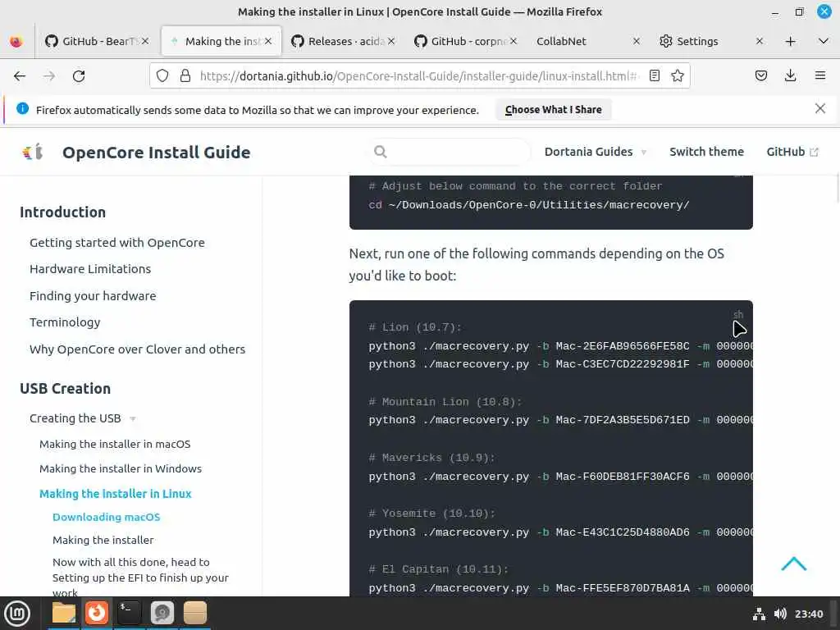The height and width of the screenshot is (630, 840).
Task: List all tabs with the chevron button
Action: coord(824,41)
